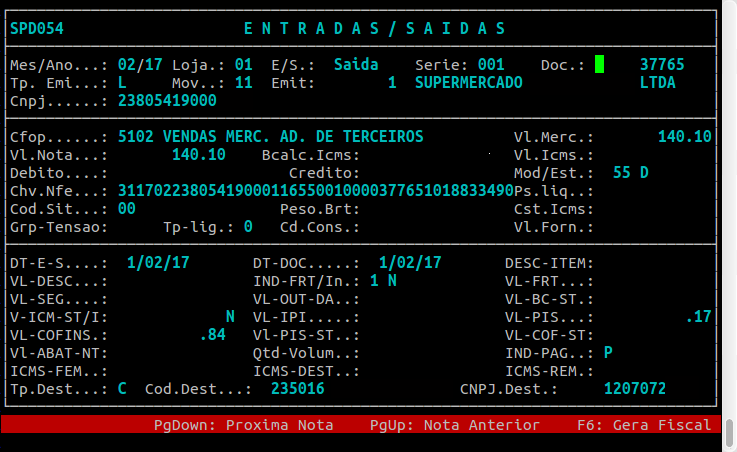The image size is (737, 452).
Task: Click the Loja field value 01
Action: pyautogui.click(x=243, y=65)
